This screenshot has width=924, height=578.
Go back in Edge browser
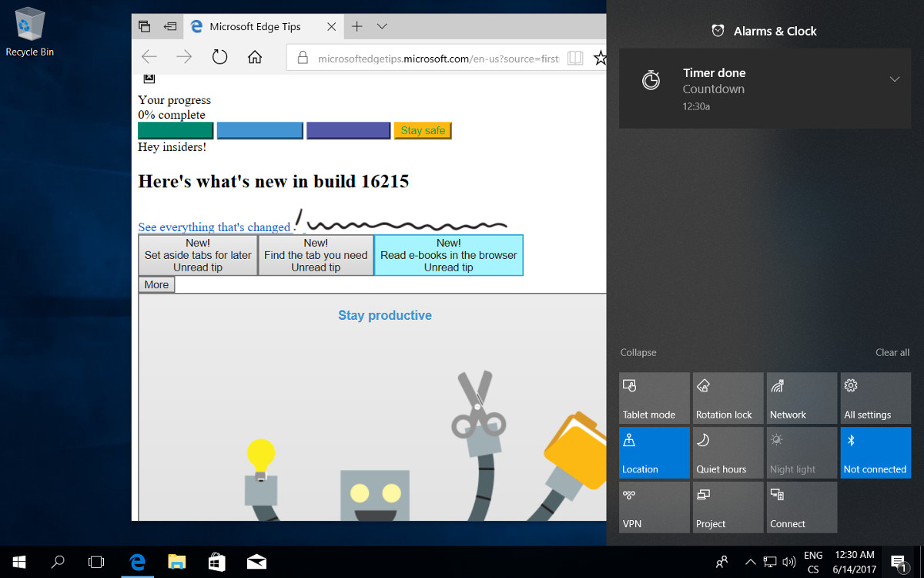[x=149, y=57]
